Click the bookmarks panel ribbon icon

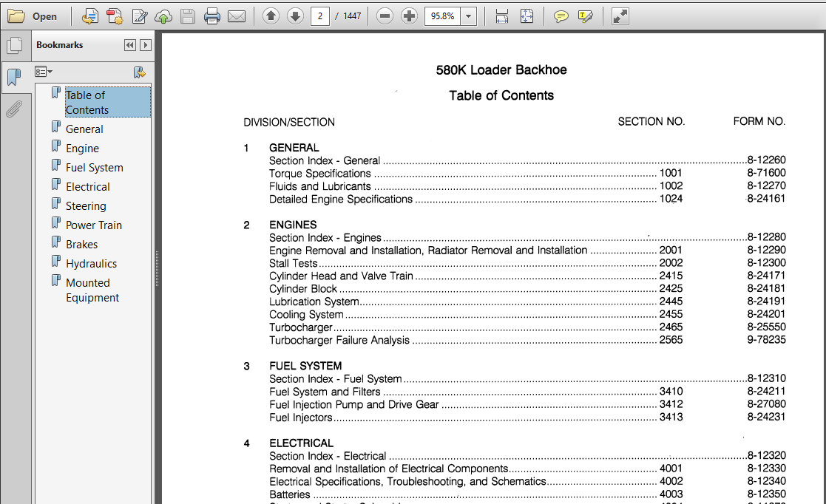[x=14, y=78]
